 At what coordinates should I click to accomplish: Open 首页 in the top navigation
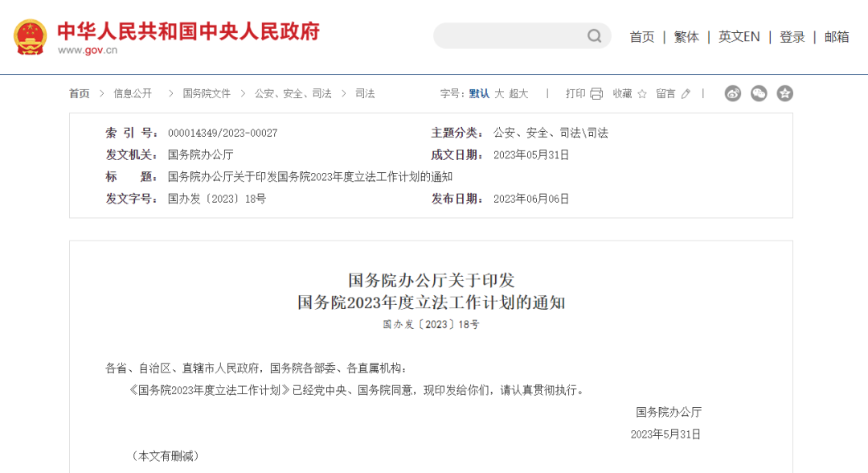tap(642, 37)
